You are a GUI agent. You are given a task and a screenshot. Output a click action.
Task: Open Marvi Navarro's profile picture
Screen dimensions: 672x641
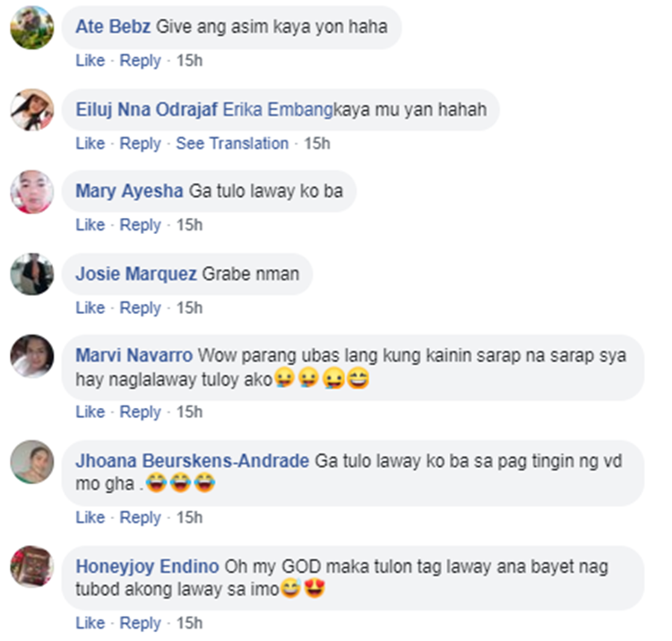[32, 356]
